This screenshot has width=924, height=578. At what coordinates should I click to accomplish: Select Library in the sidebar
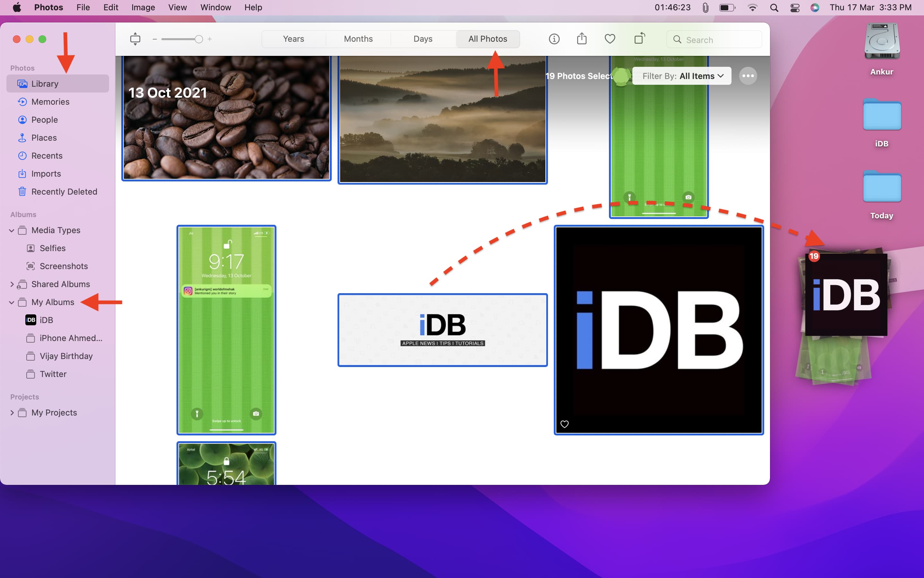click(58, 84)
